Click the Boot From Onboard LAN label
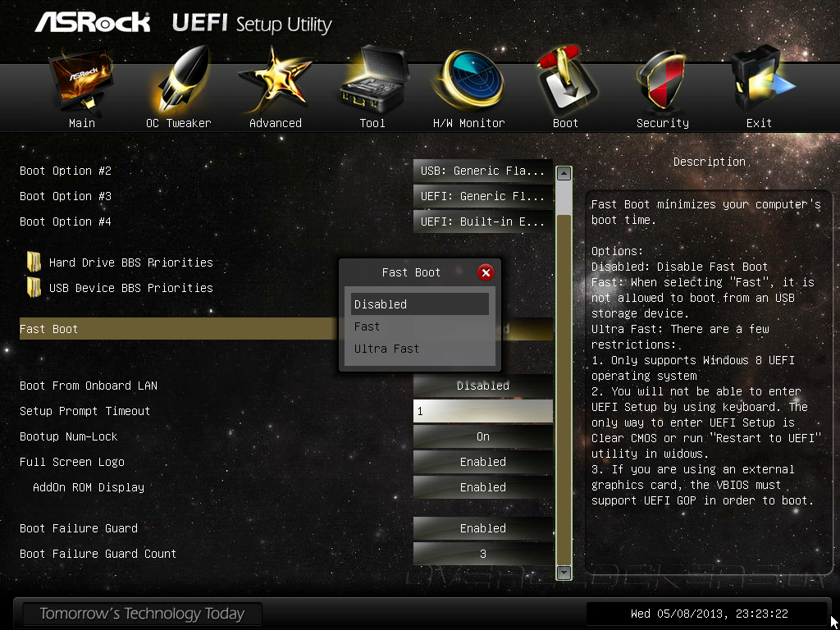The width and height of the screenshot is (840, 630). coord(89,386)
